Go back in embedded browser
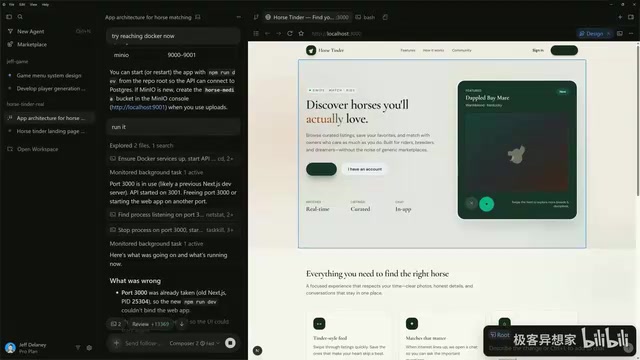 coord(267,33)
